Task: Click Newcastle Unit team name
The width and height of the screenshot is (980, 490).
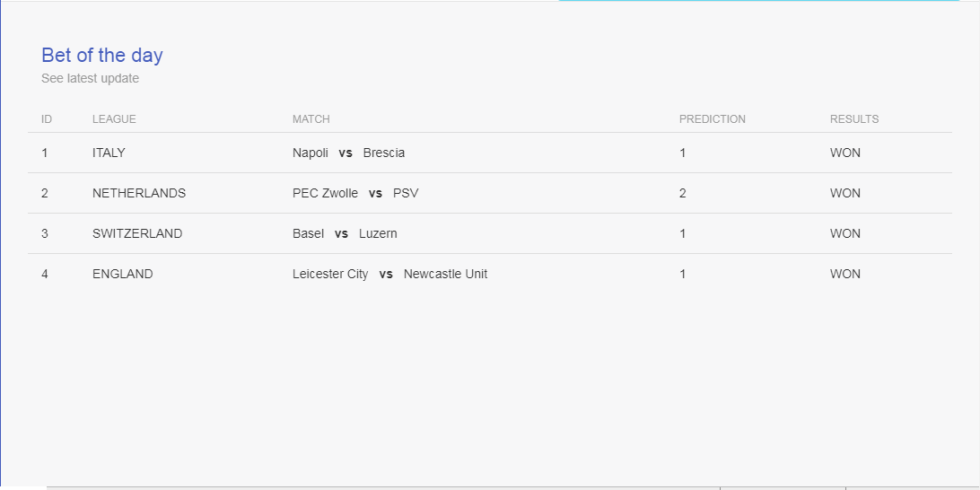Action: click(x=446, y=275)
